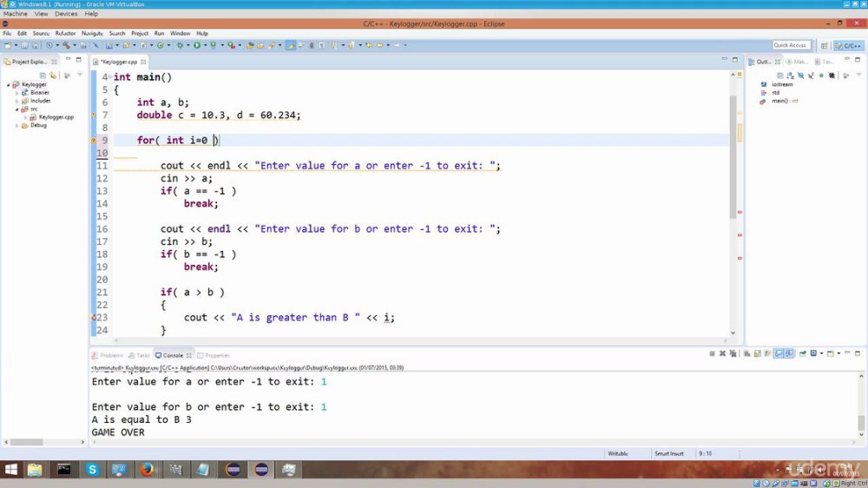Toggle Hide Non-Public Members green dot
This screenshot has height=488, width=868.
click(821, 76)
